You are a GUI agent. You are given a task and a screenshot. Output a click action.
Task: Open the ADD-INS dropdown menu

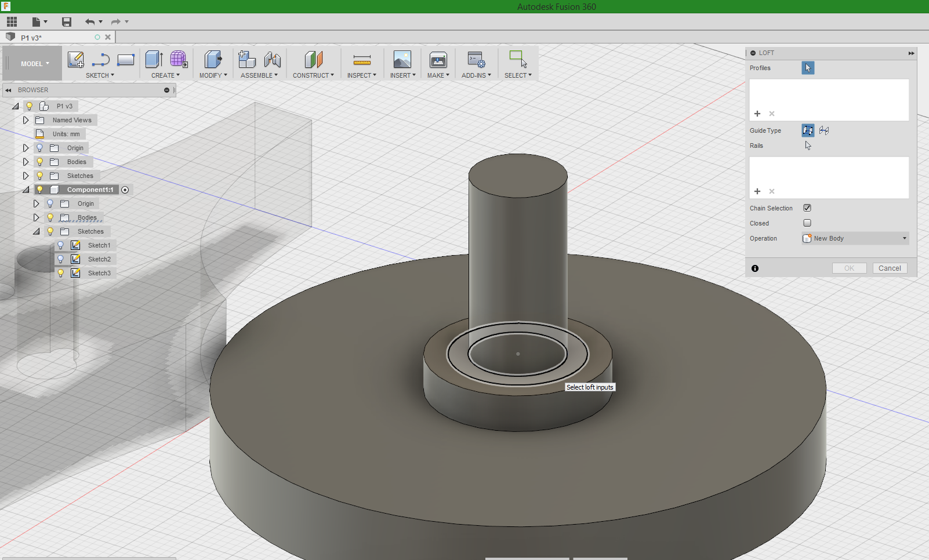point(476,75)
